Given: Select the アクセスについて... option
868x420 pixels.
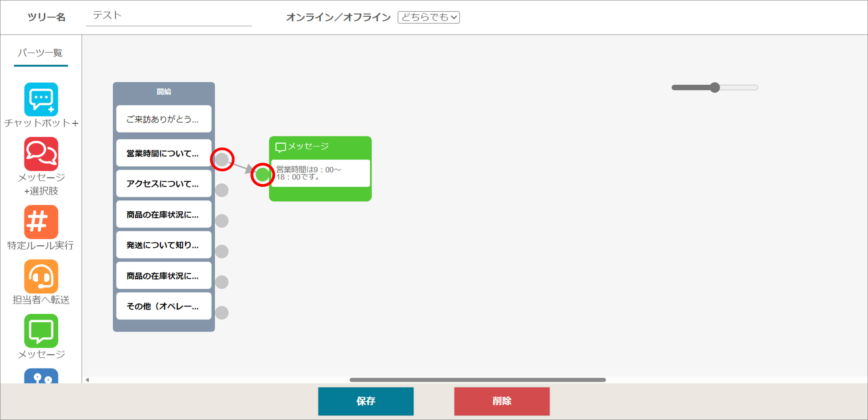Looking at the screenshot, I should click(x=164, y=184).
